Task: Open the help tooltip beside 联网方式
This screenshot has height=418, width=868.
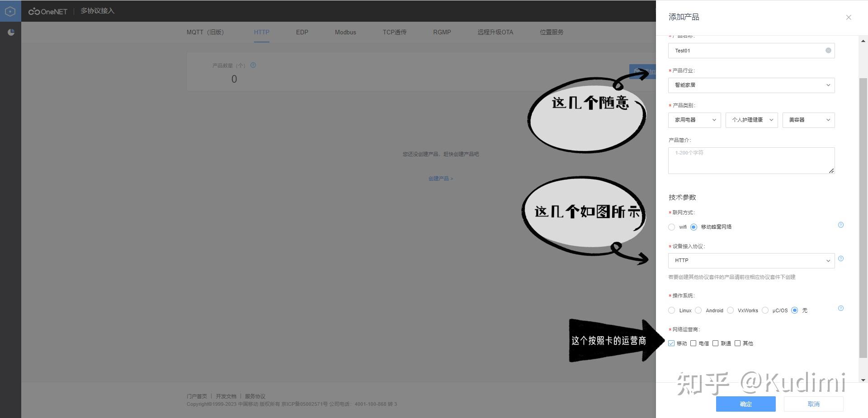Action: pos(840,225)
